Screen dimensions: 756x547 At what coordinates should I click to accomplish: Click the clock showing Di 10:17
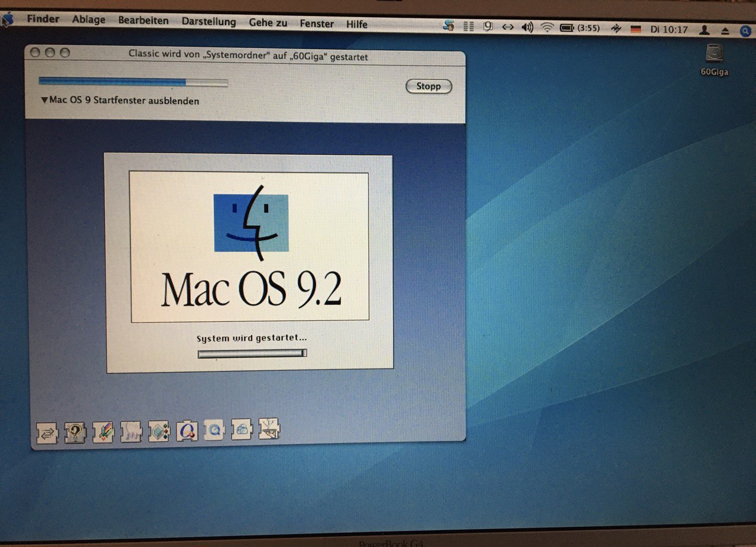click(669, 30)
